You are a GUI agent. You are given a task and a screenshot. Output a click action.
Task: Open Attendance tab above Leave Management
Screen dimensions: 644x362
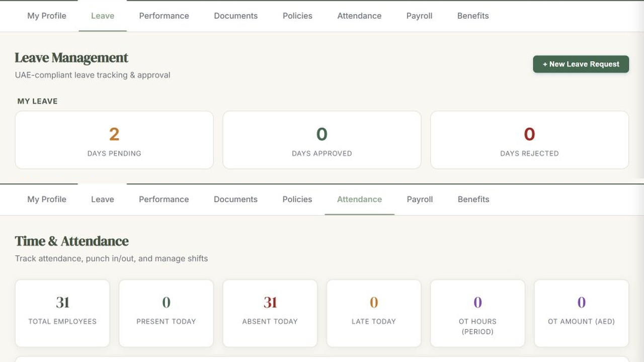tap(359, 16)
